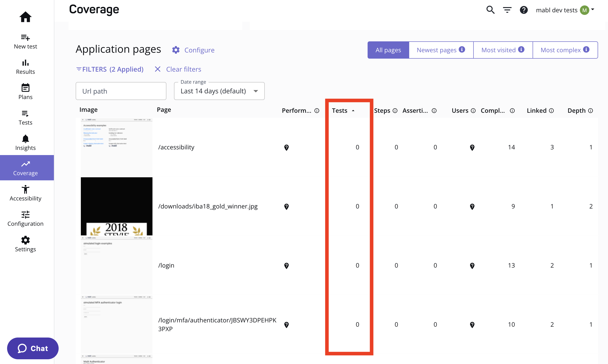608x364 pixels.
Task: Open the Date range dropdown
Action: [x=219, y=91]
